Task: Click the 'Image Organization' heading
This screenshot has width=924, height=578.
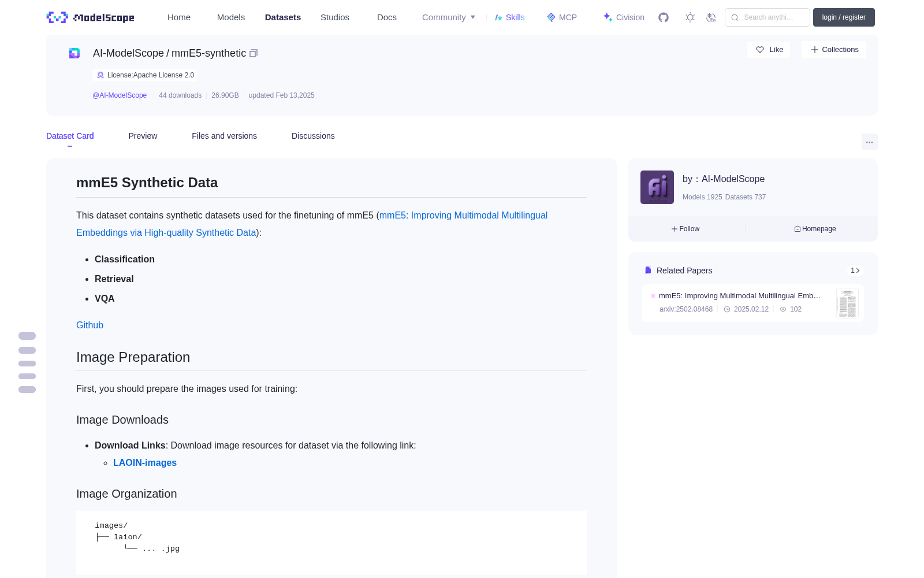Action: (x=126, y=494)
